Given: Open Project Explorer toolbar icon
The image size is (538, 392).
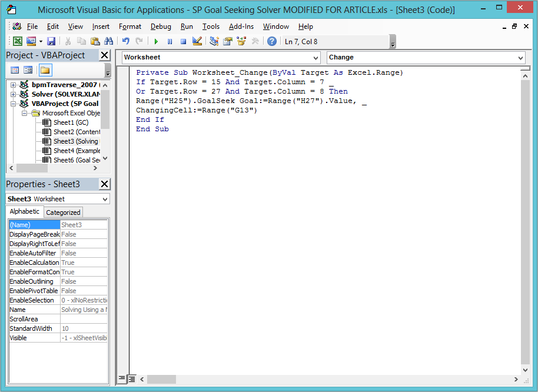Looking at the screenshot, I should click(214, 42).
